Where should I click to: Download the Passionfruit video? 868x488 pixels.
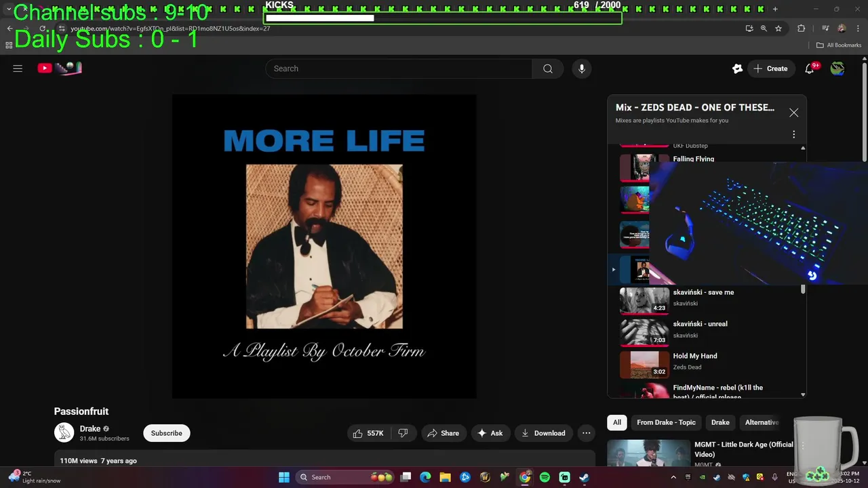click(543, 433)
